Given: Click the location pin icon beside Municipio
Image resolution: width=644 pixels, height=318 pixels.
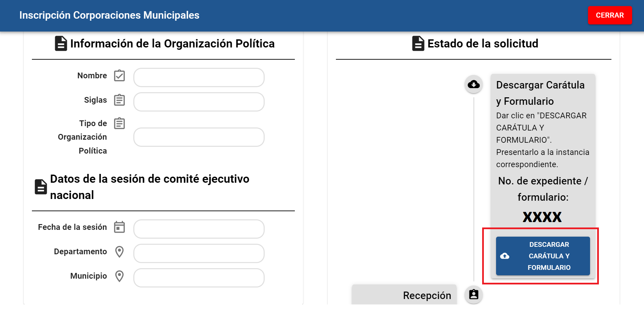Looking at the screenshot, I should tap(119, 276).
